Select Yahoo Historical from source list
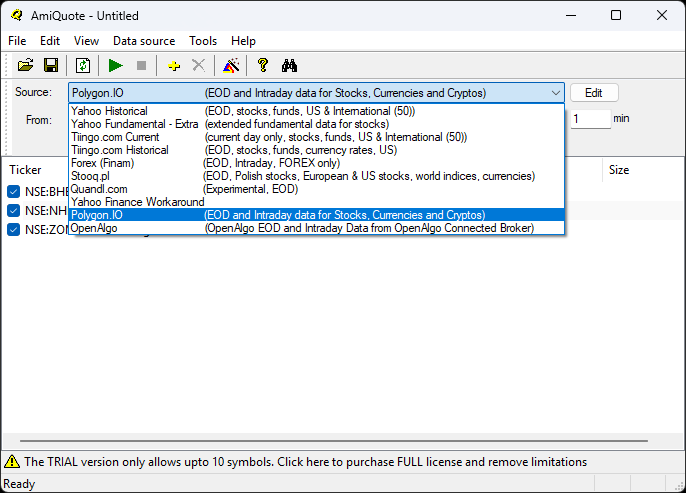This screenshot has height=493, width=686. click(317, 111)
